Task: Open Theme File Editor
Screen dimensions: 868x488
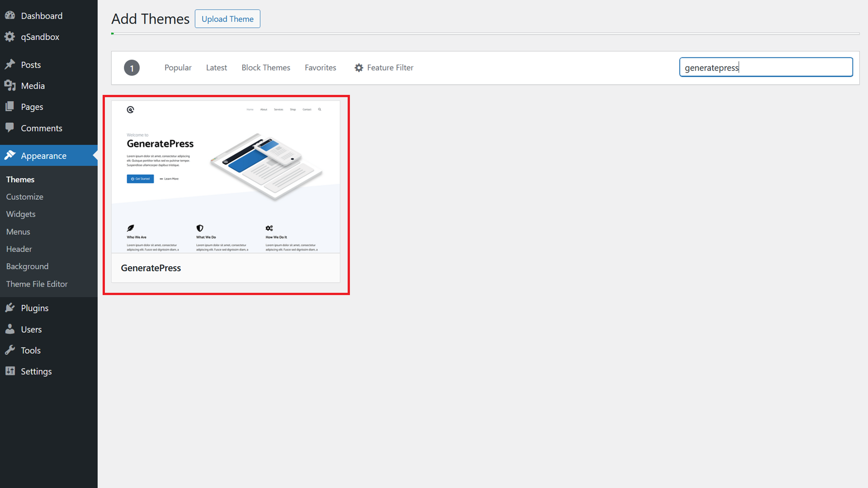Action: pyautogui.click(x=37, y=284)
